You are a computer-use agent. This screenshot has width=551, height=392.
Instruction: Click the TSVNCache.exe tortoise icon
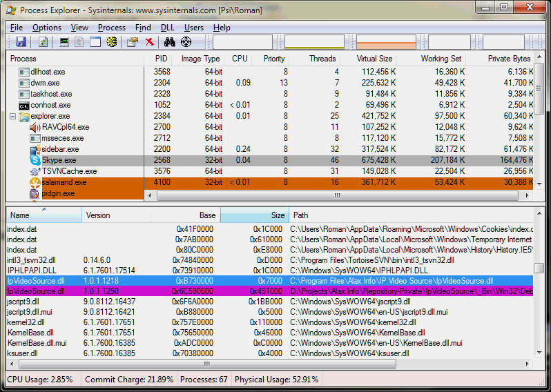(35, 171)
